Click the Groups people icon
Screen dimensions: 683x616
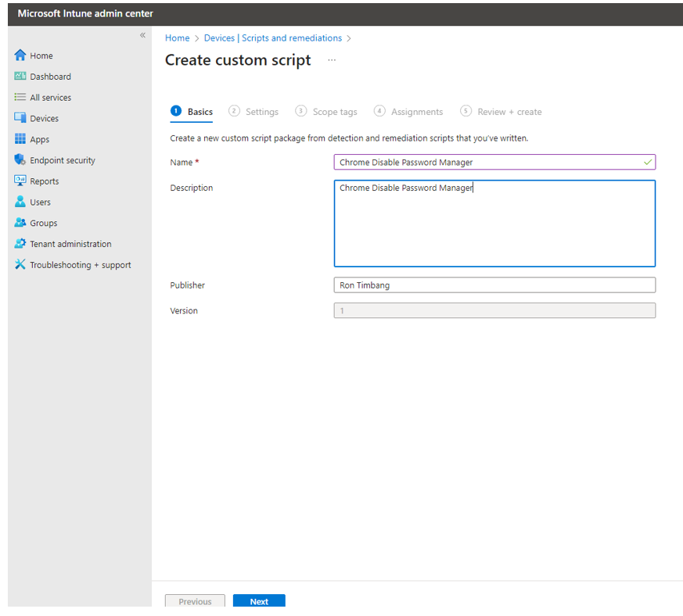pos(20,223)
